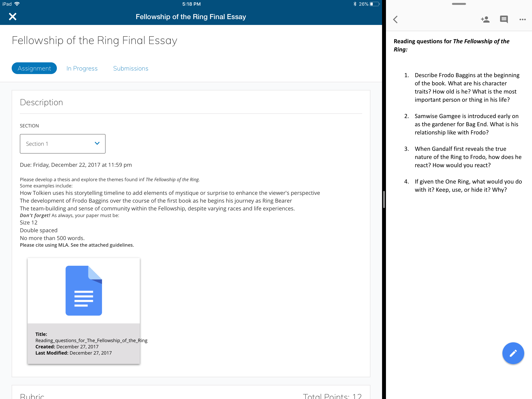Image resolution: width=532 pixels, height=399 pixels.
Task: Tap the split view divider handle
Action: pos(384,199)
